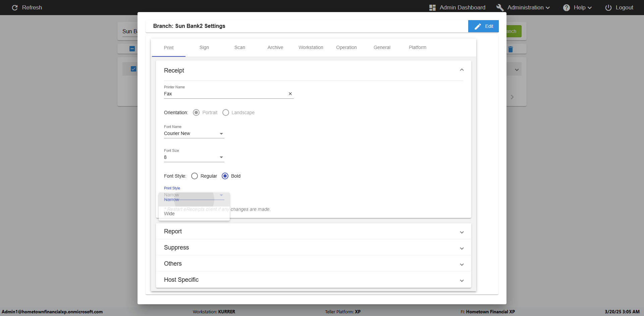The image size is (644, 316).
Task: Switch to the Scan tab
Action: [x=239, y=48]
